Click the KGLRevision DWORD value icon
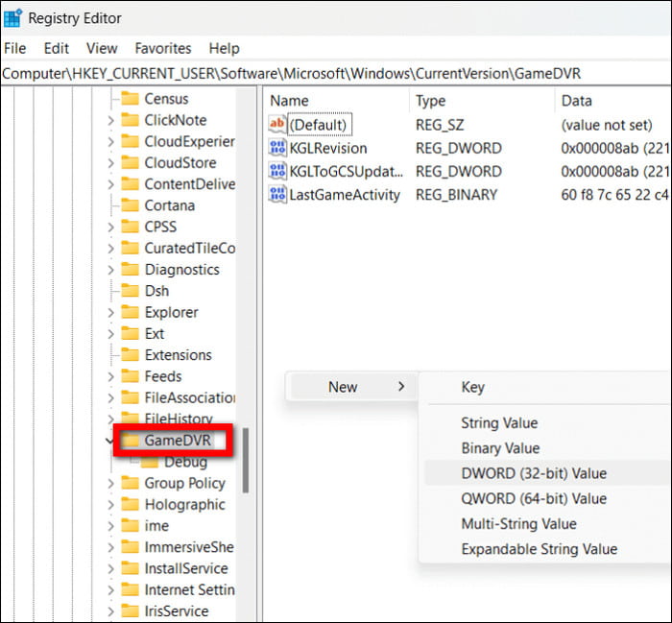This screenshot has width=672, height=623. click(277, 148)
